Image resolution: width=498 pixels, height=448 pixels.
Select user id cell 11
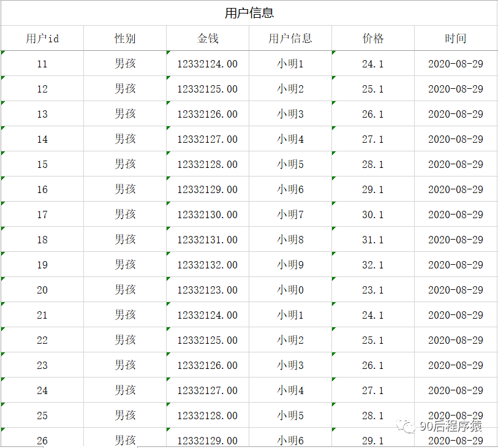(x=42, y=64)
